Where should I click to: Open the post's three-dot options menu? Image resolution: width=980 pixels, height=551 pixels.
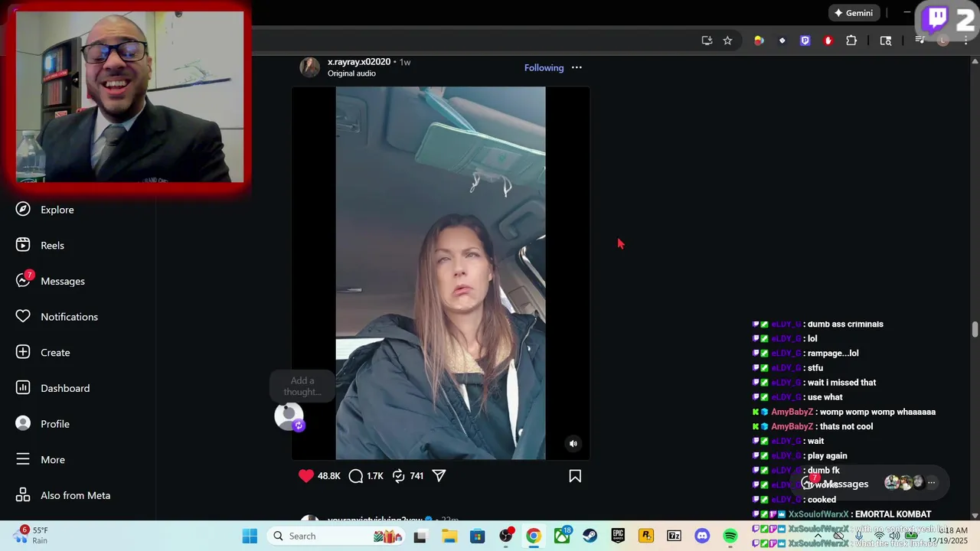(577, 67)
